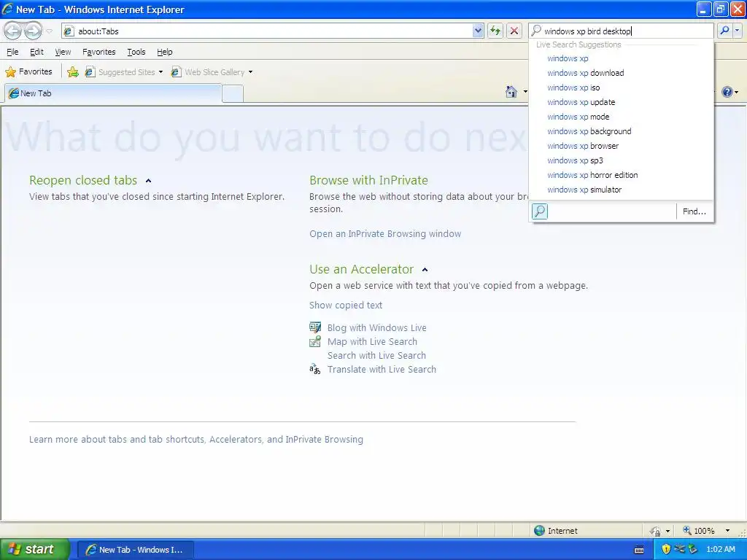Screen dimensions: 747x560
Task: Expand the Home button dropdown arrow
Action: [x=525, y=91]
